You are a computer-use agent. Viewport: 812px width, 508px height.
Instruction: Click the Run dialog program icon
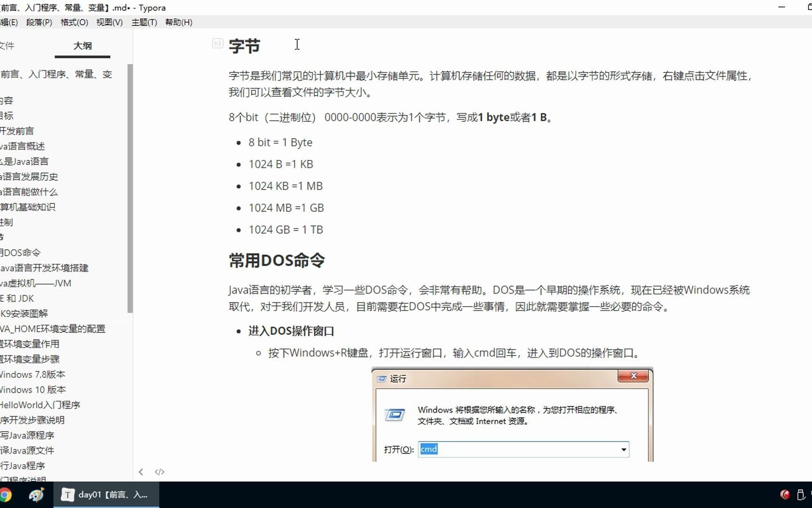click(395, 415)
